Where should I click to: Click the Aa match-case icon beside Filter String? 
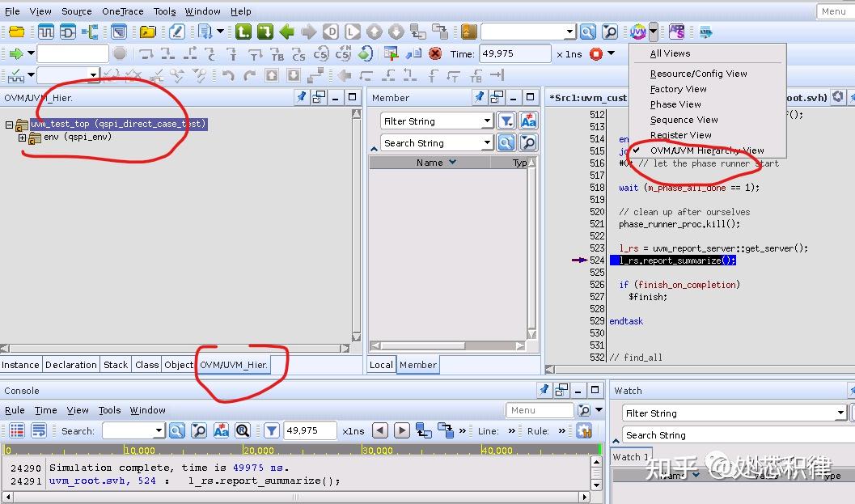point(528,121)
